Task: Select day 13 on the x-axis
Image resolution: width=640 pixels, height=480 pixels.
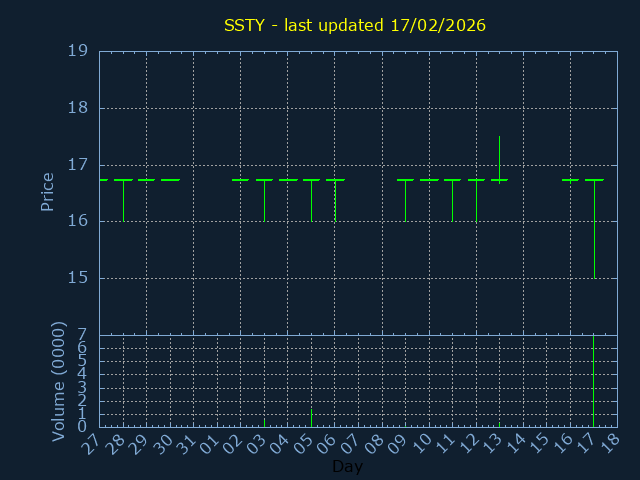Action: click(491, 443)
